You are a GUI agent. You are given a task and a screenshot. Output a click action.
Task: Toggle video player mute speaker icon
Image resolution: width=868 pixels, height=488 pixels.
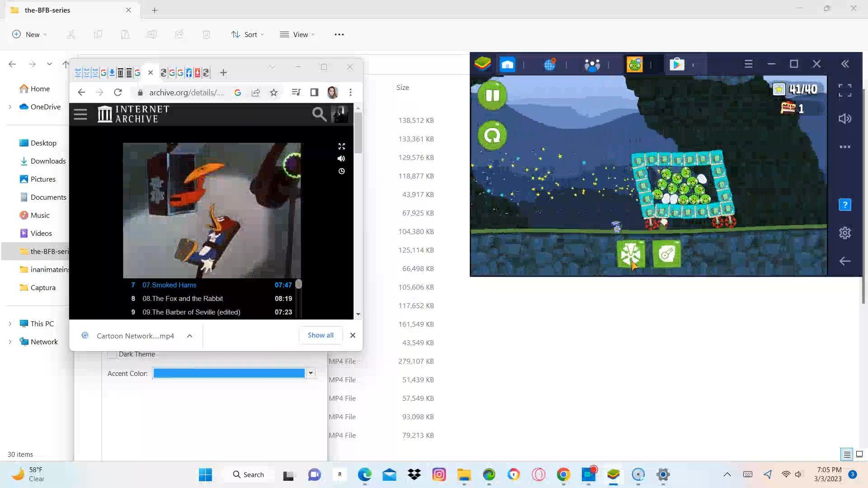[x=341, y=159]
